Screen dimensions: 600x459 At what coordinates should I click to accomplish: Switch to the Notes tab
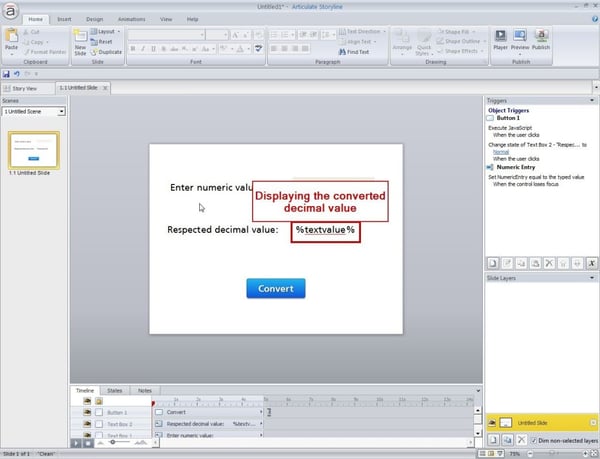[145, 391]
